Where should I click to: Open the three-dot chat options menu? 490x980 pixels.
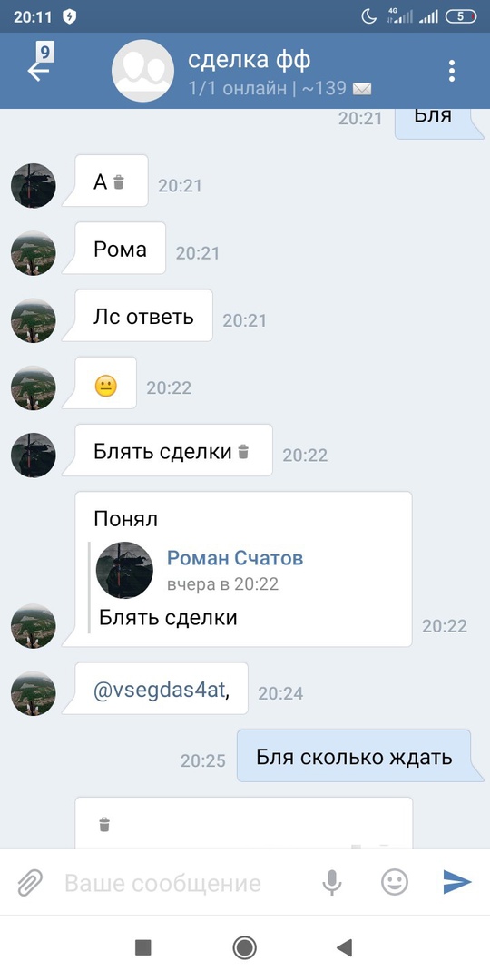pyautogui.click(x=452, y=71)
